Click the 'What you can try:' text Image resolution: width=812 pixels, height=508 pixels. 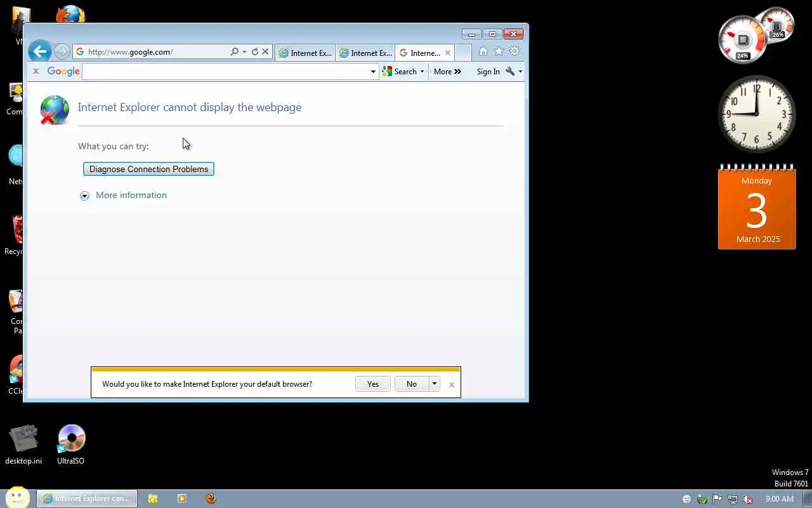coord(114,146)
